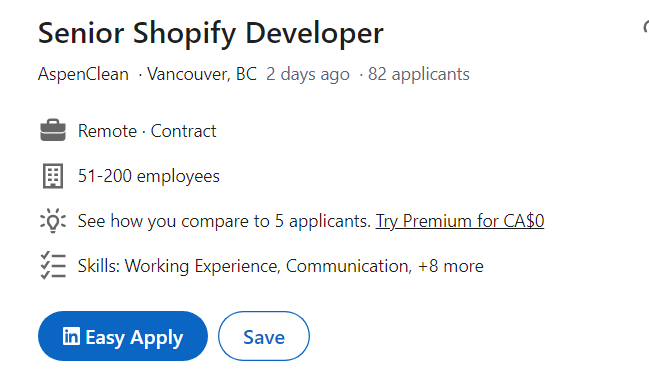Click the briefcase job type icon
This screenshot has width=649, height=371.
[x=53, y=130]
